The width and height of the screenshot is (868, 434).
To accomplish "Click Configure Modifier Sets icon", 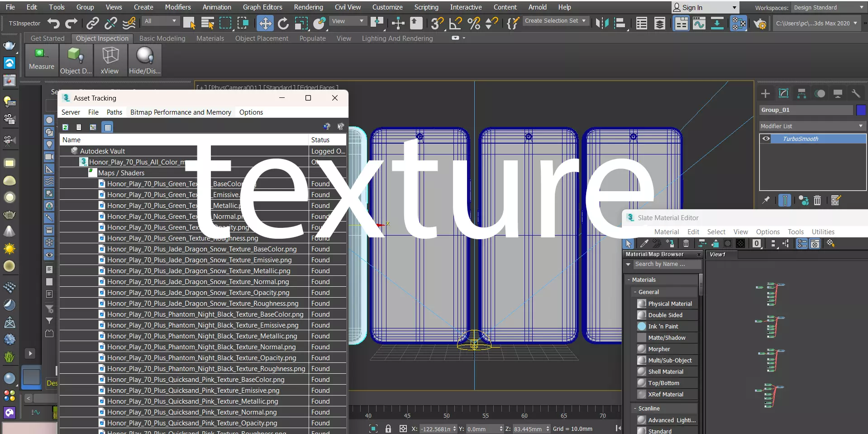I will [x=835, y=200].
